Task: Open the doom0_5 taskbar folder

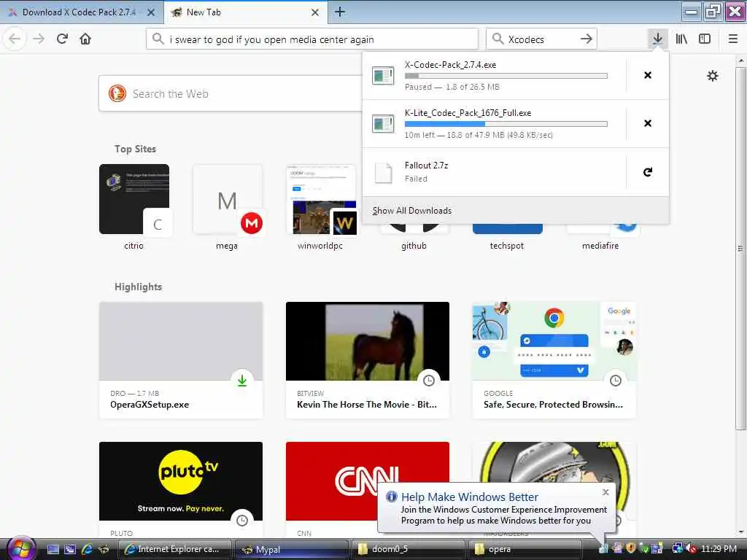Action: (409, 549)
